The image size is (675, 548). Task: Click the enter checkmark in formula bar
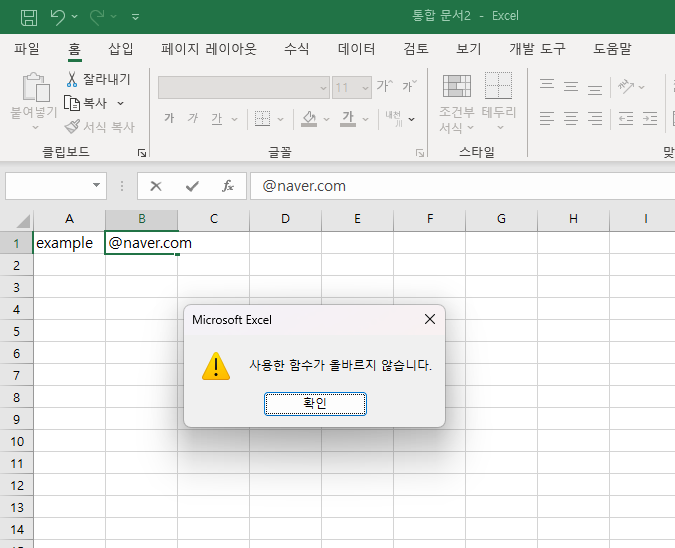[192, 186]
